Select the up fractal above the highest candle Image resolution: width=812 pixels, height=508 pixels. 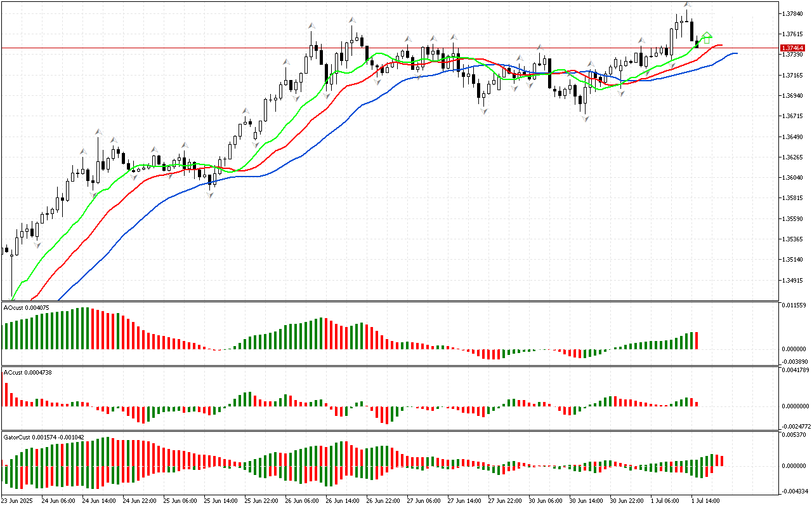coord(687,4)
